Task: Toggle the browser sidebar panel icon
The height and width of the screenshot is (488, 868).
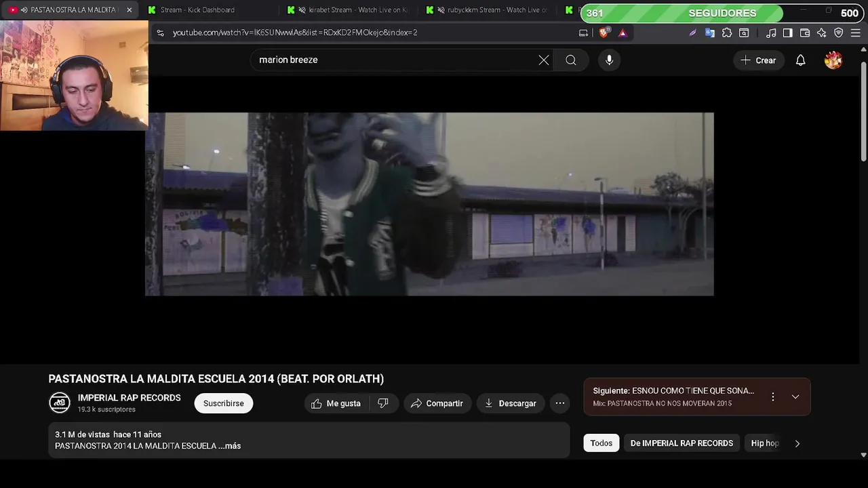Action: coord(787,33)
